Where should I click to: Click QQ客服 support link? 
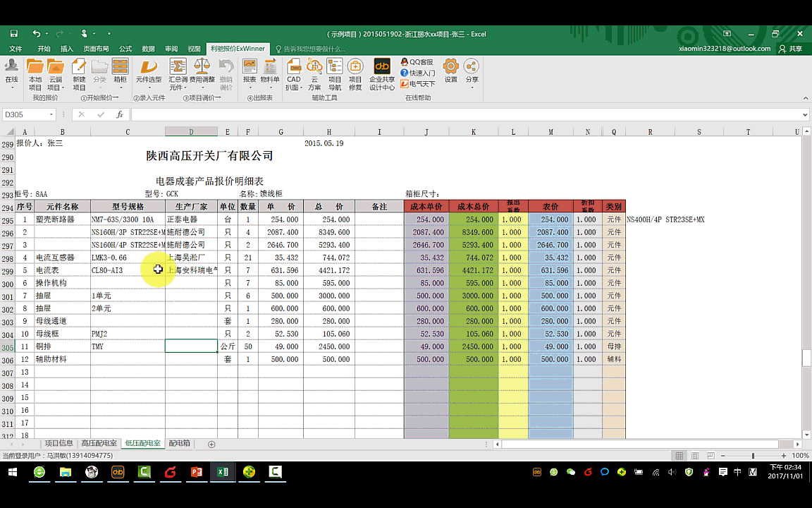(417, 61)
